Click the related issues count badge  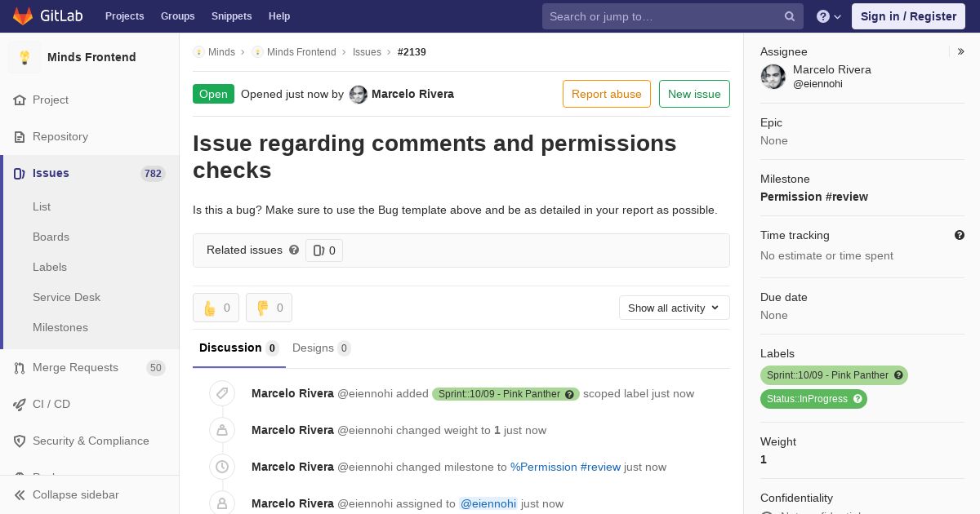tap(324, 250)
